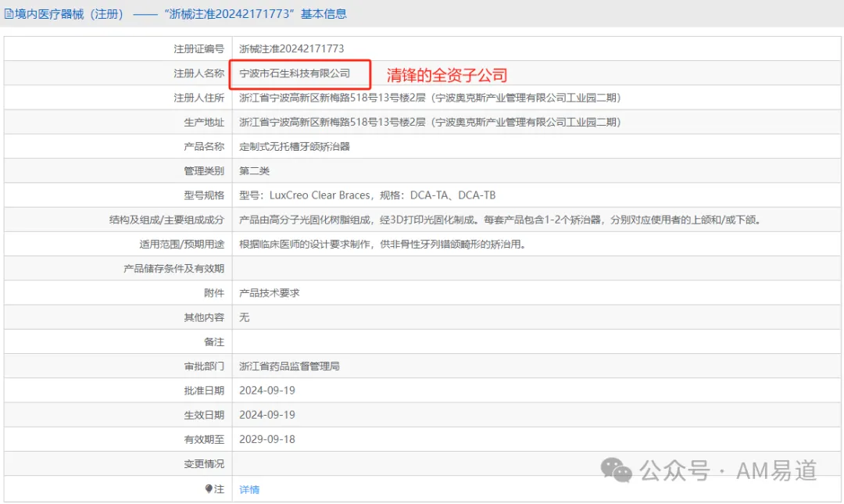Click the 批准日期 label
844x504 pixels.
[x=204, y=391]
